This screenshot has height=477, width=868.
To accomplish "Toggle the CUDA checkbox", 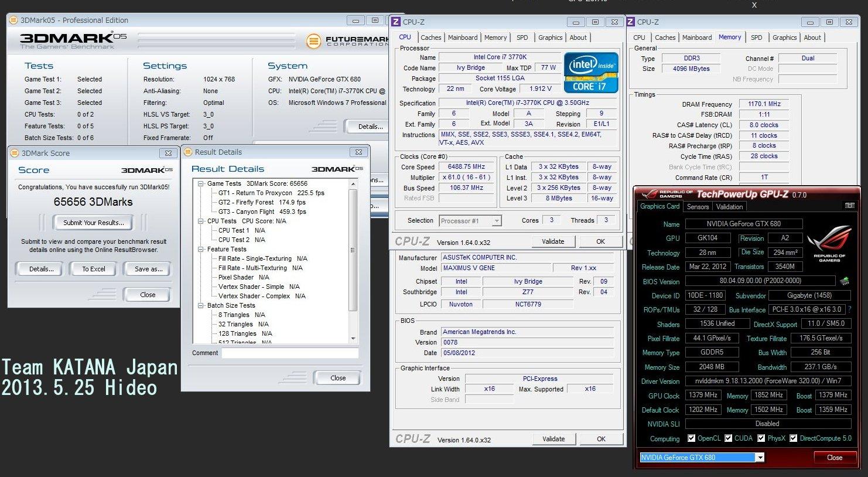I will pos(729,438).
